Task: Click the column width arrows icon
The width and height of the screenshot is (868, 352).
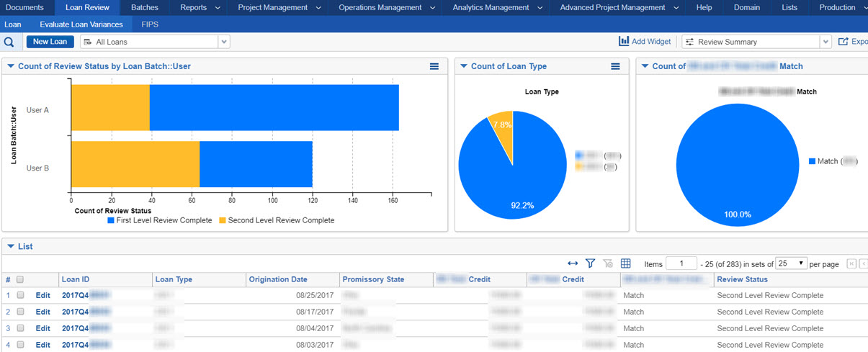Action: [x=573, y=264]
